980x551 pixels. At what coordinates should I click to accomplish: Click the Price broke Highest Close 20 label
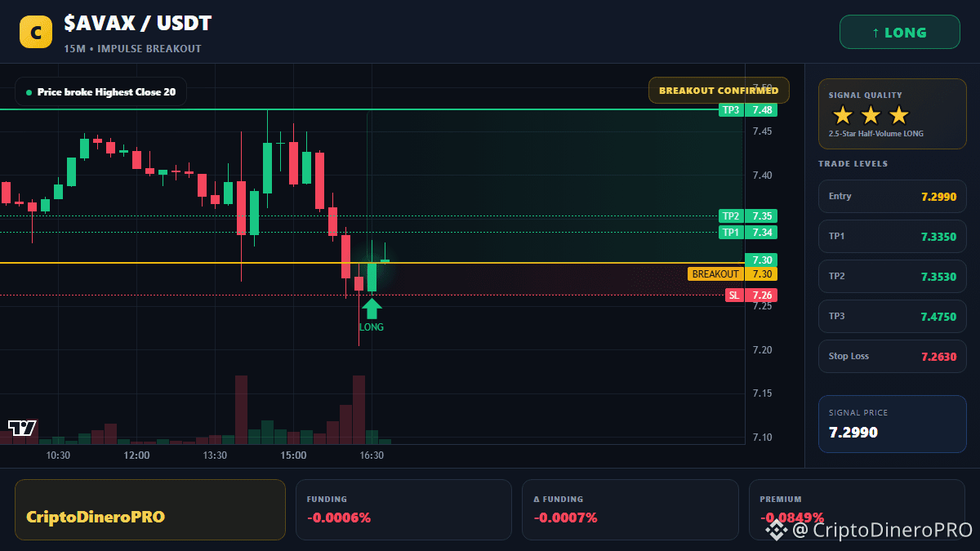coord(100,92)
